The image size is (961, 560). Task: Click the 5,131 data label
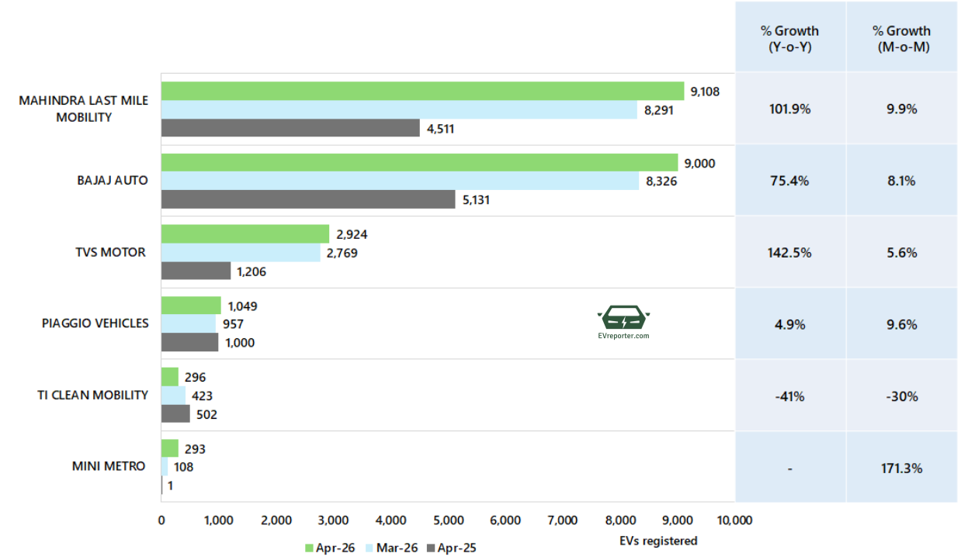coord(476,200)
